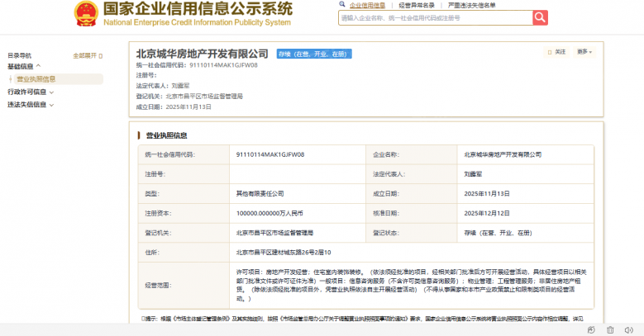Screen dimensions: 644x336
Task: Switch to the 经营异常名录 tab
Action: tap(417, 5)
